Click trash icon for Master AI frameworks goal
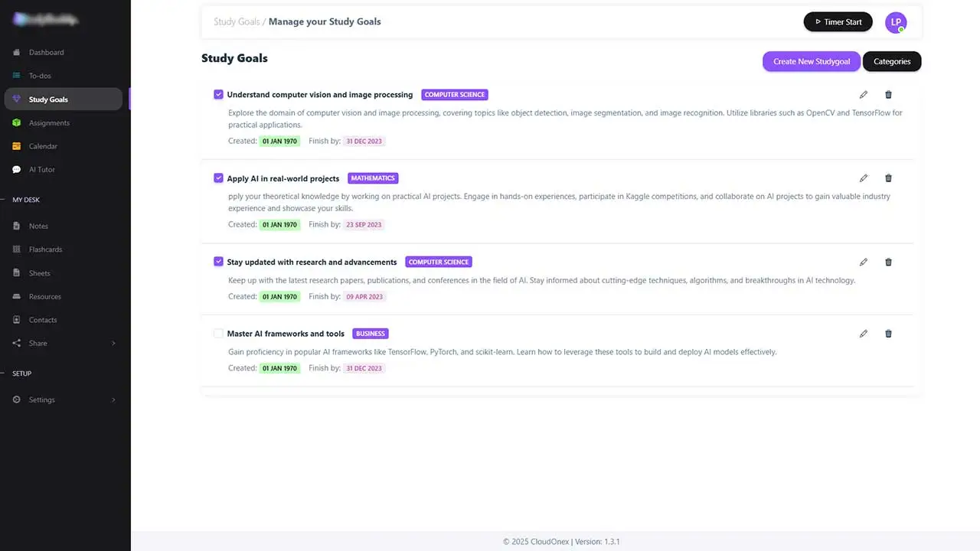The height and width of the screenshot is (551, 980). 888,334
